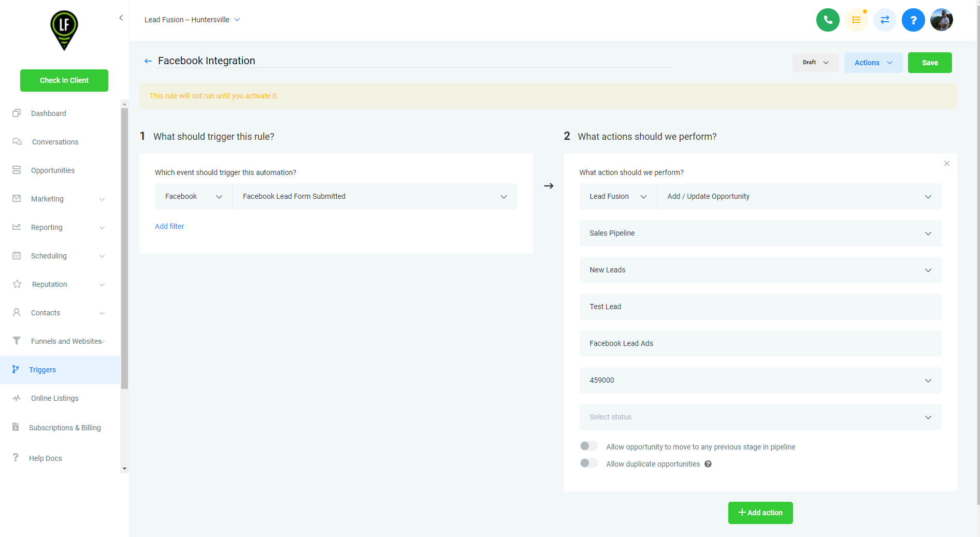Click the Test Lead opportunity name field
This screenshot has width=980, height=537.
click(760, 307)
